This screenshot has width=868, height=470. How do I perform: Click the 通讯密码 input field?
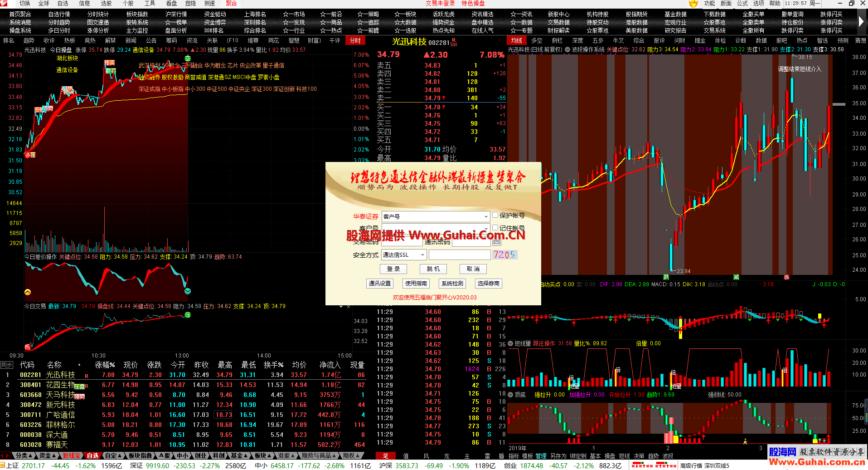coord(471,242)
